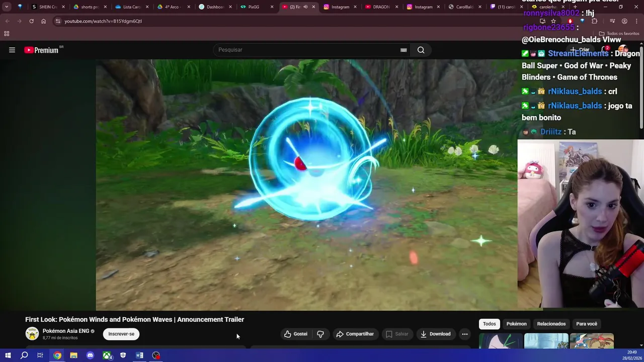Image resolution: width=644 pixels, height=362 pixels.
Task: Open the apps grid in bookmarks bar
Action: tap(7, 34)
